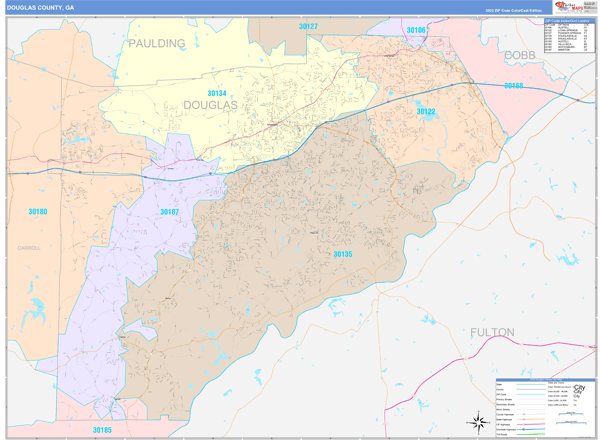Select the 30127 ZIP code label
The image size is (600, 440).
click(x=308, y=26)
